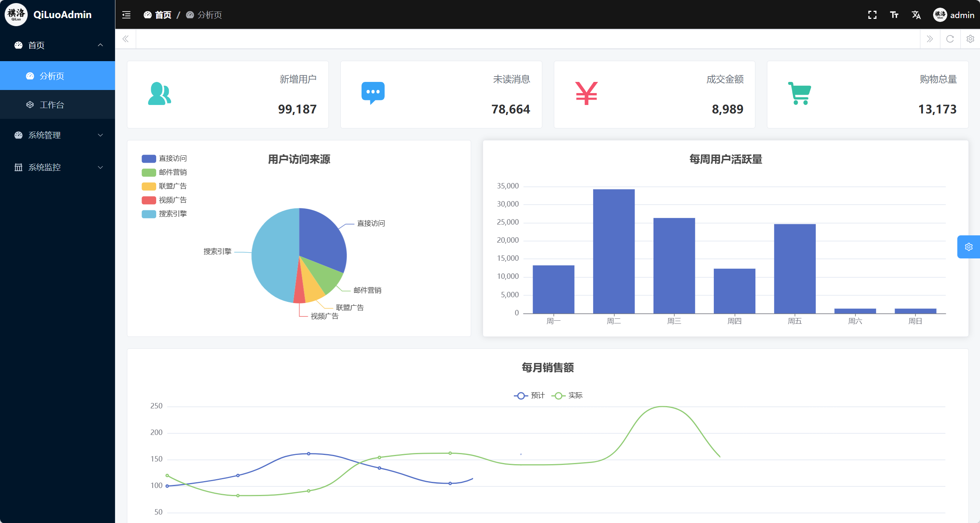This screenshot has width=980, height=523.
Task: Click the blue floating settings button
Action: click(968, 247)
